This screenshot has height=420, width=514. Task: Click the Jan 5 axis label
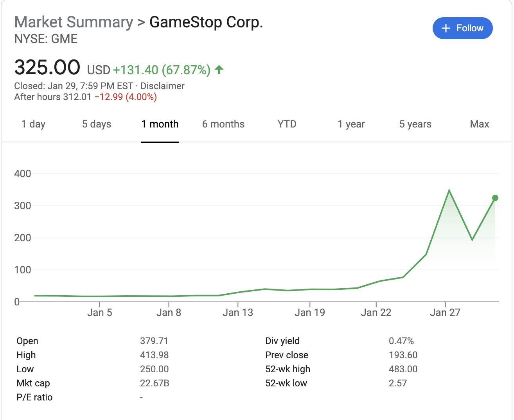coord(99,313)
